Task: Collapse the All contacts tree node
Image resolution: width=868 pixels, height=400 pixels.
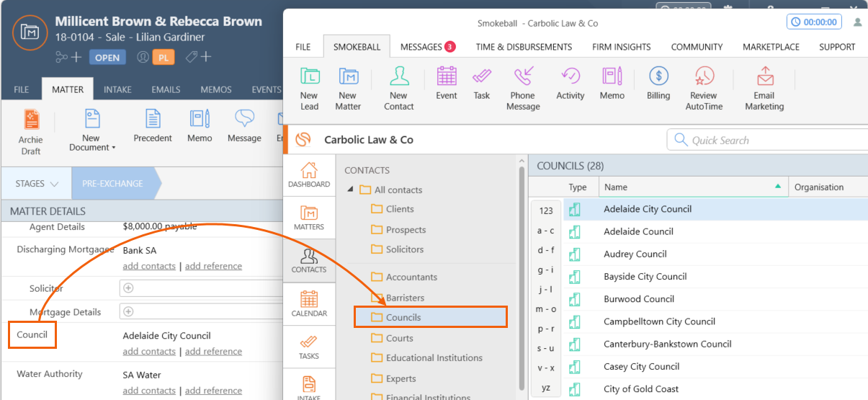Action: pyautogui.click(x=351, y=190)
